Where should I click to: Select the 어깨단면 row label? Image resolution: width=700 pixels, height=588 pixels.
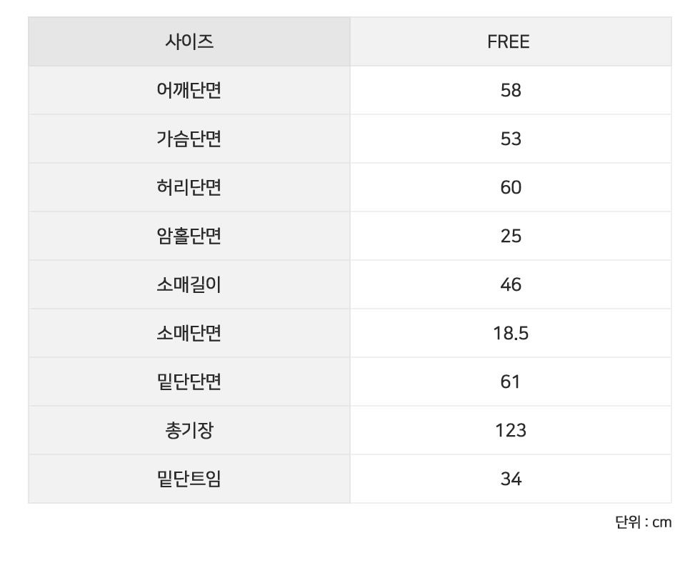pos(189,90)
